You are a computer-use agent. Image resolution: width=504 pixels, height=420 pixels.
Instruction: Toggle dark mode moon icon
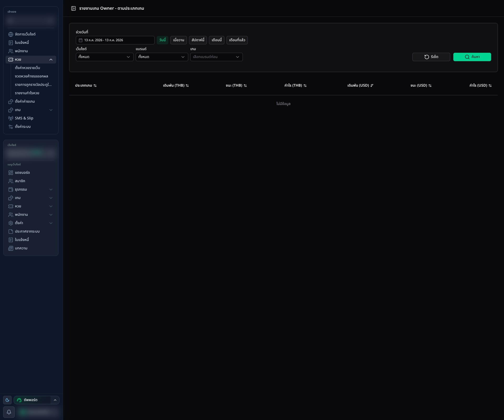tap(7, 400)
